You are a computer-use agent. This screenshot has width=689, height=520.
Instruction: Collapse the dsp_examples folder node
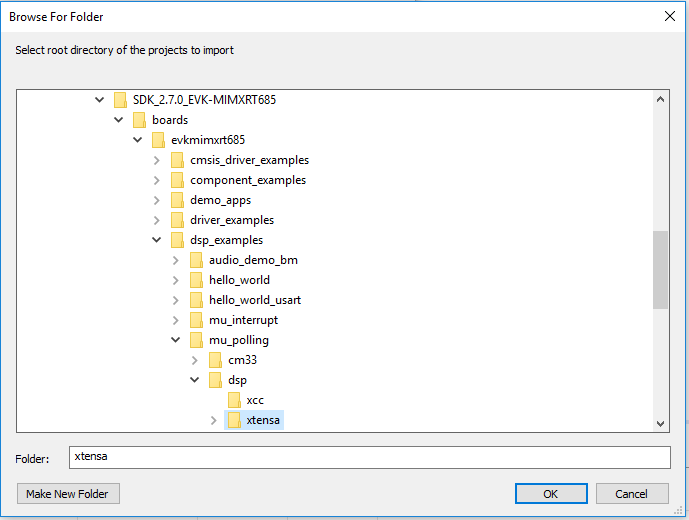(x=156, y=240)
